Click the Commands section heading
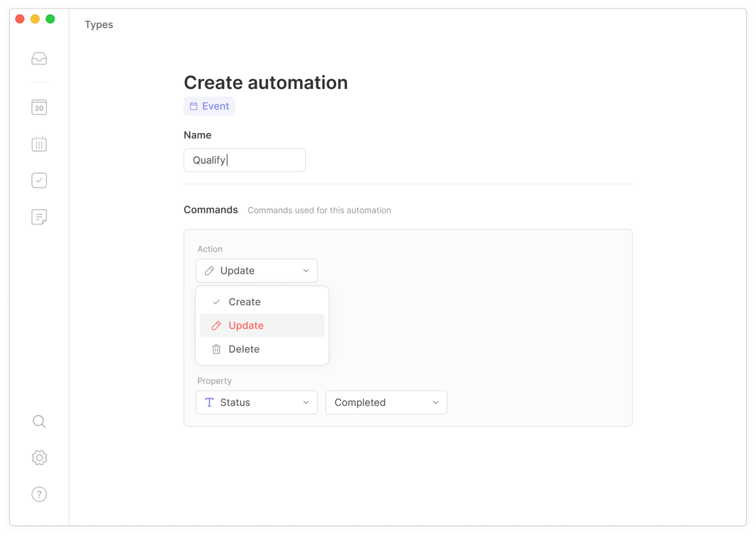The height and width of the screenshot is (536, 756). click(211, 210)
